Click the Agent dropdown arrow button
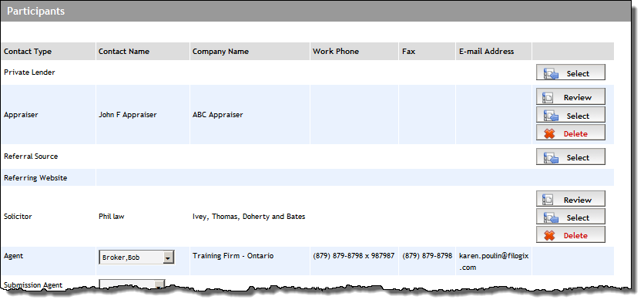644x303 pixels. [168, 258]
